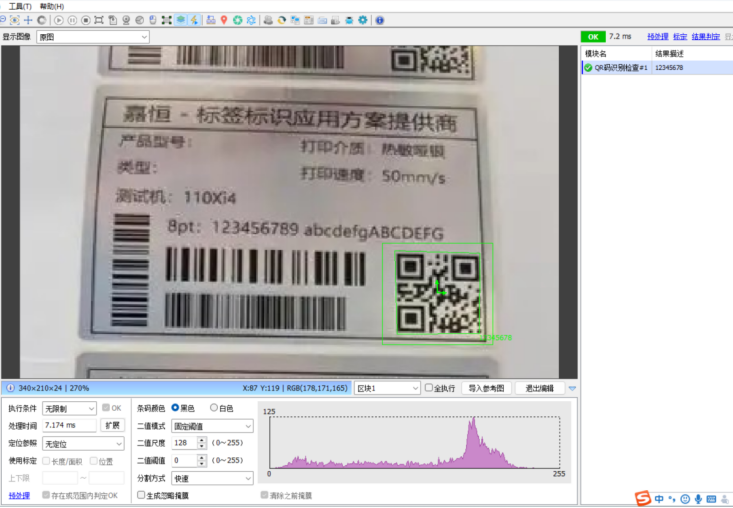Open the 结果判定 link
This screenshot has height=508, width=733.
tap(706, 36)
